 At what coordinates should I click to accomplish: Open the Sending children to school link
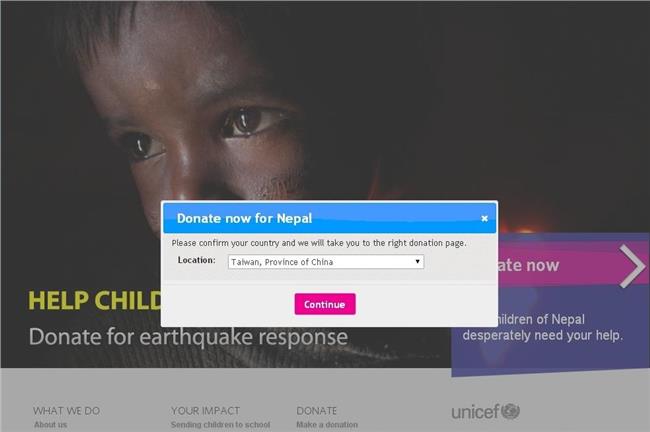click(x=221, y=425)
